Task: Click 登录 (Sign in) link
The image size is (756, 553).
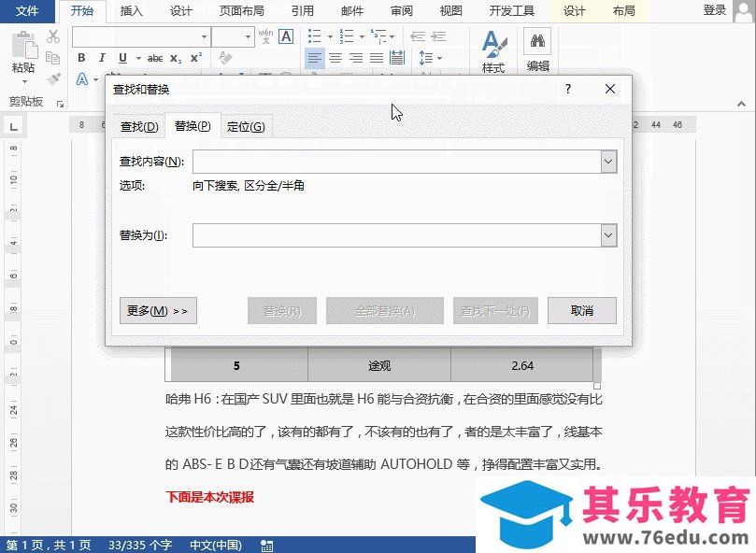Action: [715, 10]
